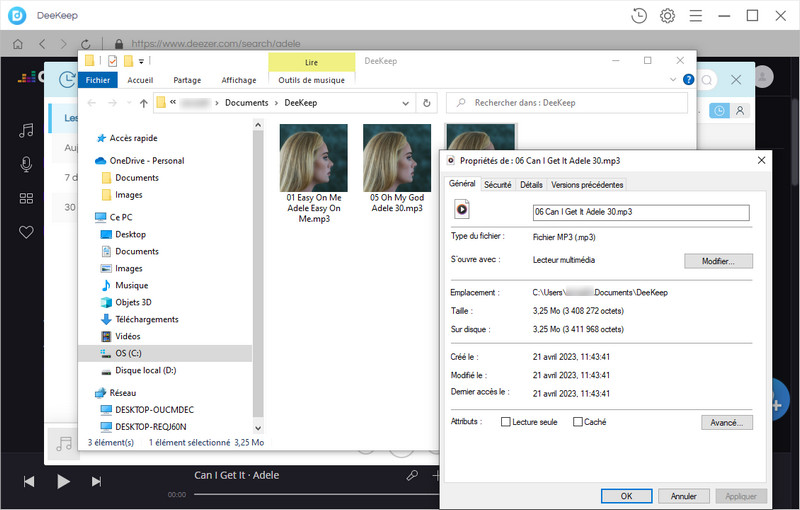Image resolution: width=800 pixels, height=510 pixels.
Task: Click the Modifier... button
Action: pos(718,261)
